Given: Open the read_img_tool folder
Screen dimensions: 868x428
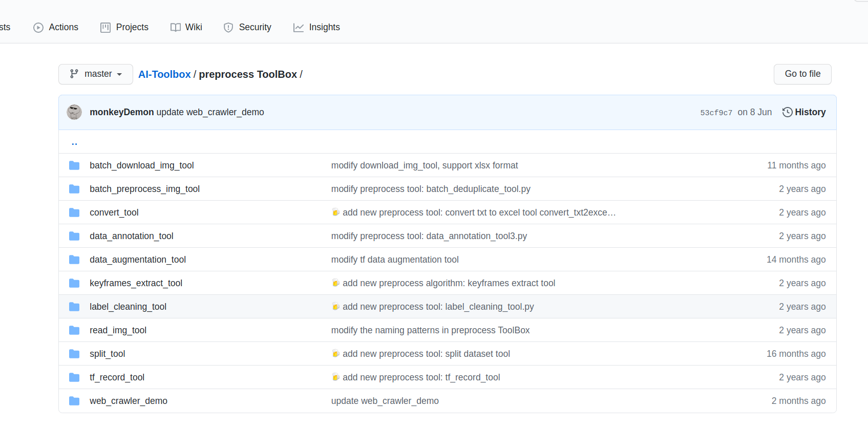Looking at the screenshot, I should coord(118,330).
